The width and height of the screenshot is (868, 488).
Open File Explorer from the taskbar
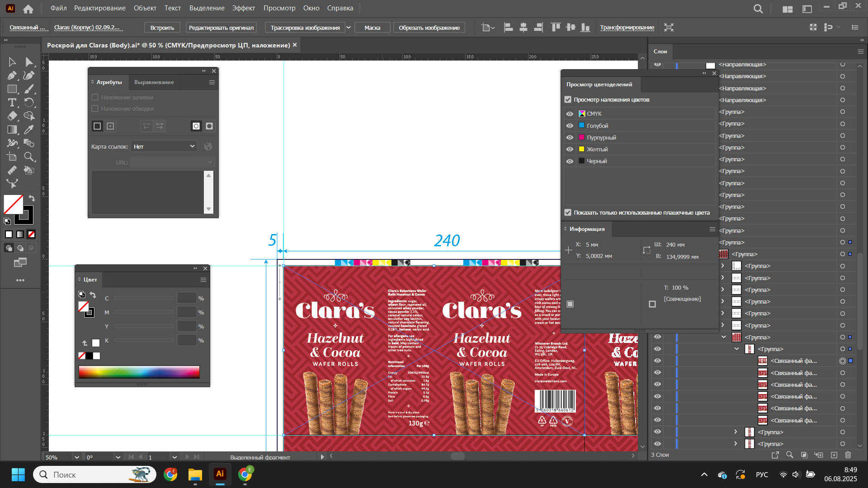coord(195,474)
